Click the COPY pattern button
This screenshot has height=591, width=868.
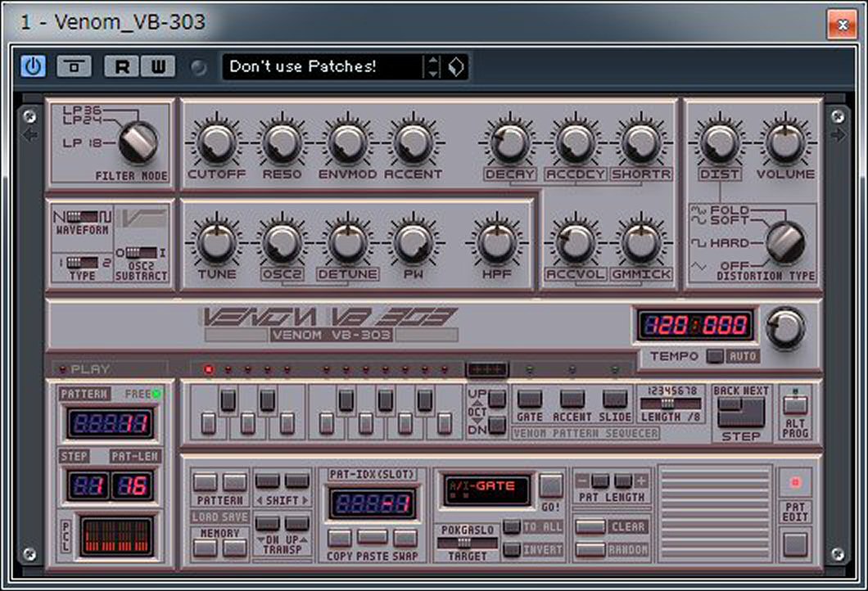click(x=339, y=537)
